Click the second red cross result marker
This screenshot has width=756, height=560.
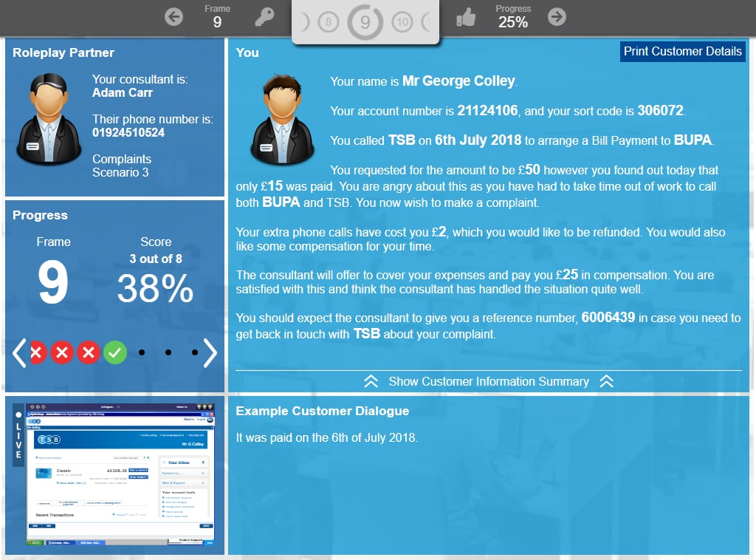click(62, 352)
